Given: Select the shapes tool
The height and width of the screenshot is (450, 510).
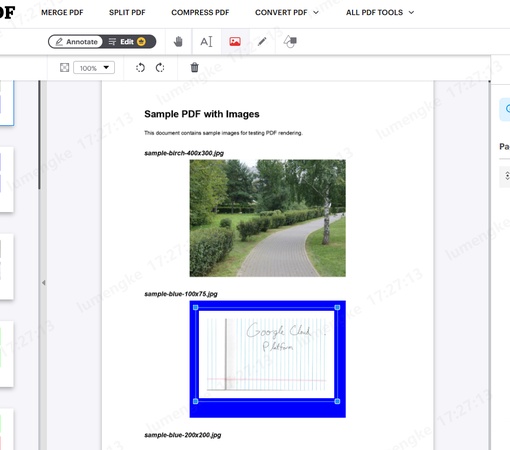Looking at the screenshot, I should [290, 42].
